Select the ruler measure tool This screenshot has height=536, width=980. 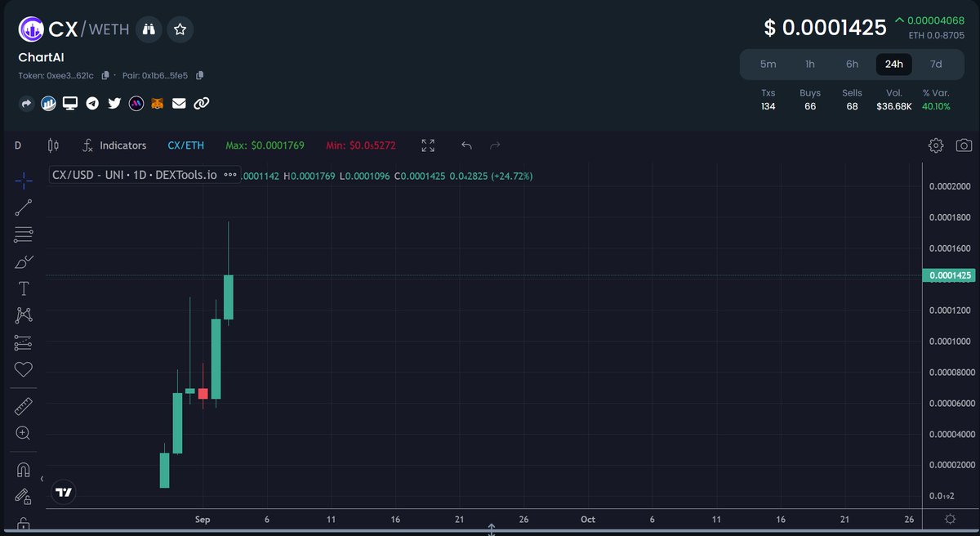24,406
